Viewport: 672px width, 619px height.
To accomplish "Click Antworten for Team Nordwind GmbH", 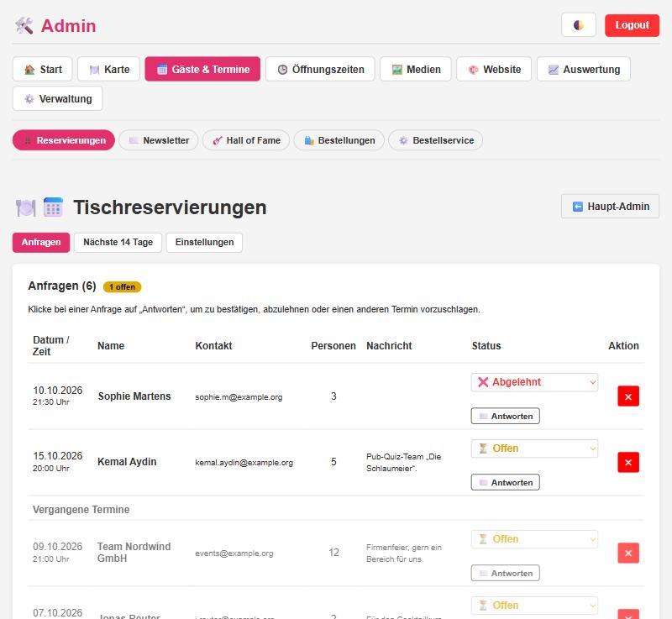I will (506, 573).
